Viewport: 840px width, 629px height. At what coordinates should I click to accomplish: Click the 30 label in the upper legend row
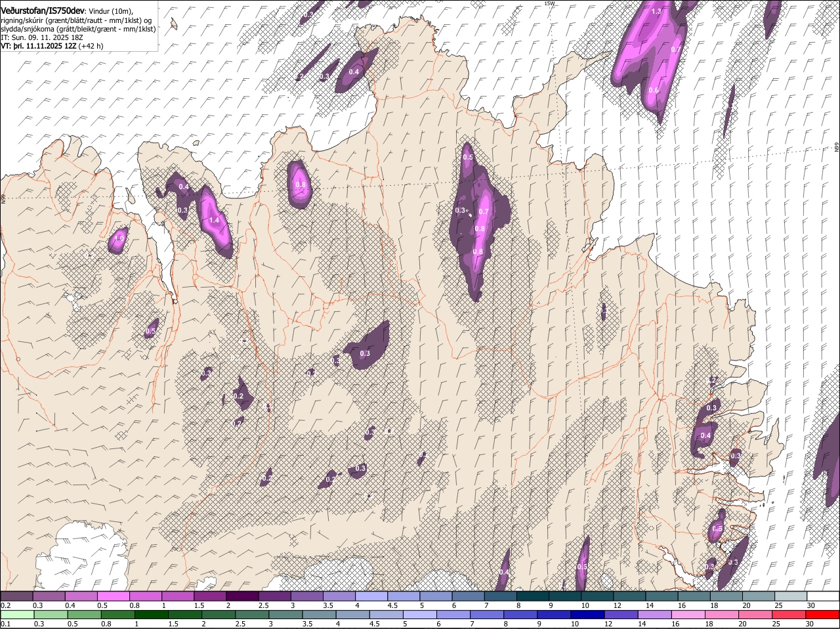click(x=811, y=605)
